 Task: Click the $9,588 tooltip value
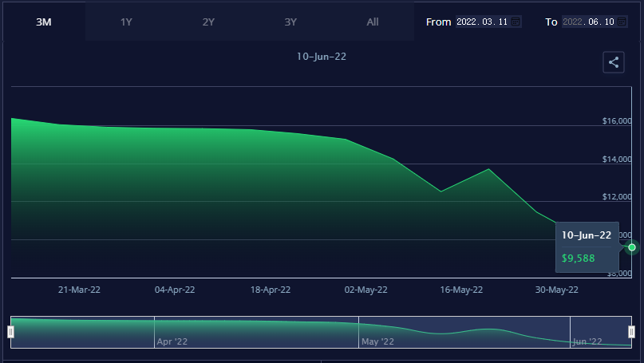pyautogui.click(x=579, y=258)
